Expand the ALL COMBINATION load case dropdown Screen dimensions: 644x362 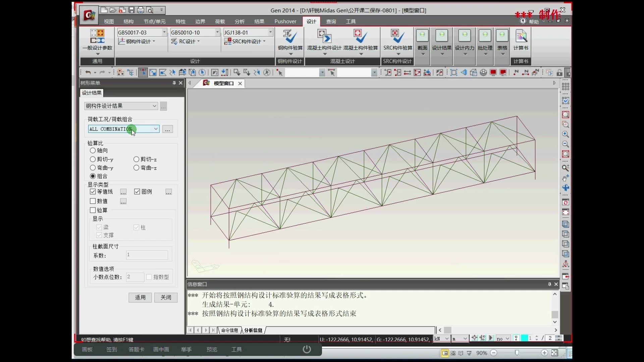[156, 129]
